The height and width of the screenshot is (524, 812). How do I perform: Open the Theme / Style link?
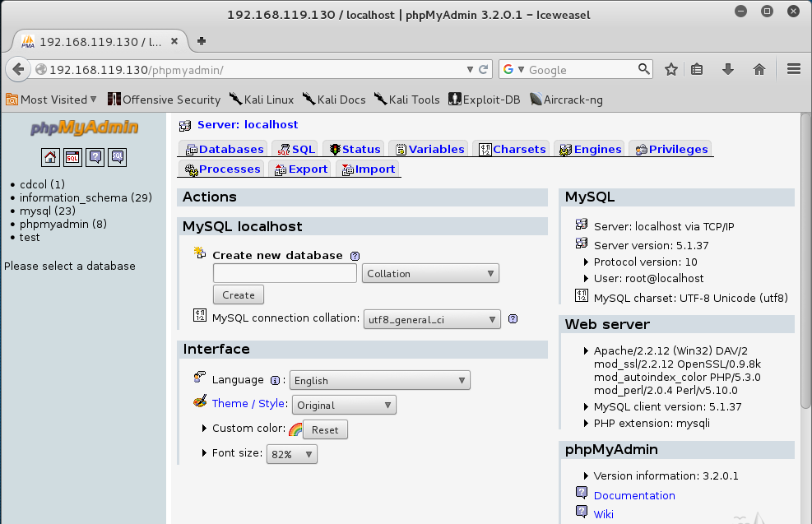pyautogui.click(x=248, y=403)
